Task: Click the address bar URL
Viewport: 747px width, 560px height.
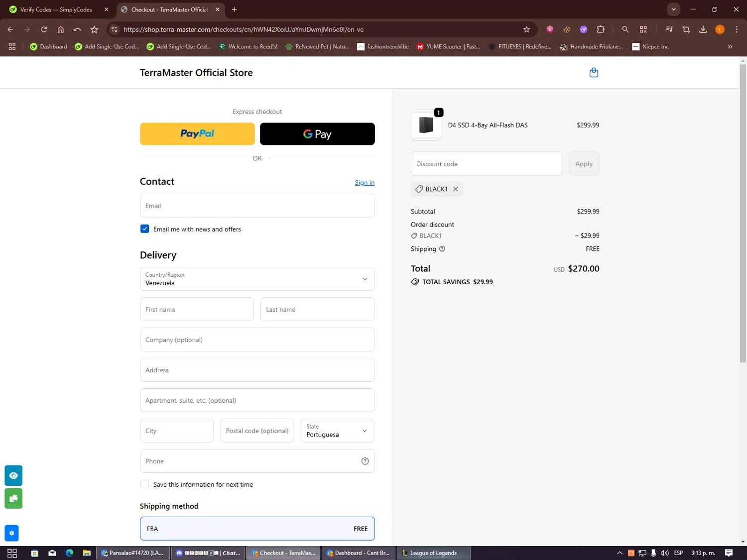Action: tap(244, 29)
